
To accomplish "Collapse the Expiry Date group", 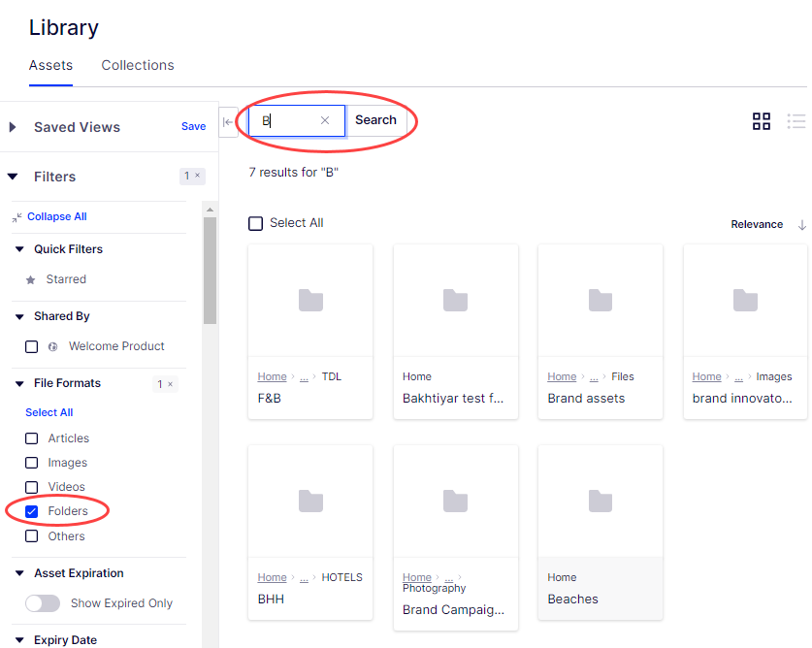I will (19, 640).
